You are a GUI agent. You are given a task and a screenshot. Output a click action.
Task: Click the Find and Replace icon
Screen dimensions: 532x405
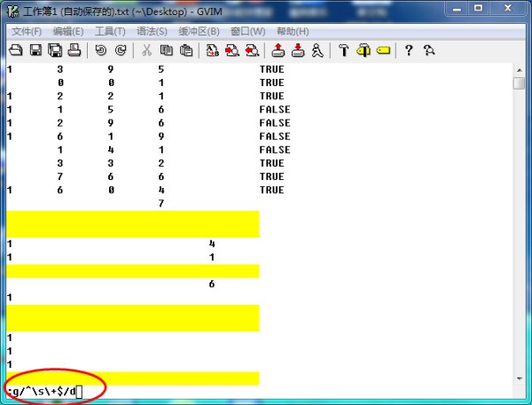click(x=212, y=51)
